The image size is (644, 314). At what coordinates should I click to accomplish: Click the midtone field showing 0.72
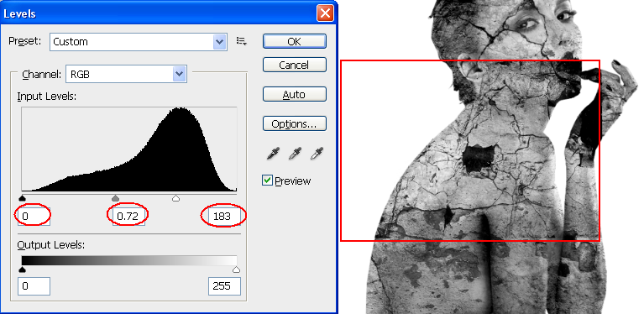(128, 217)
